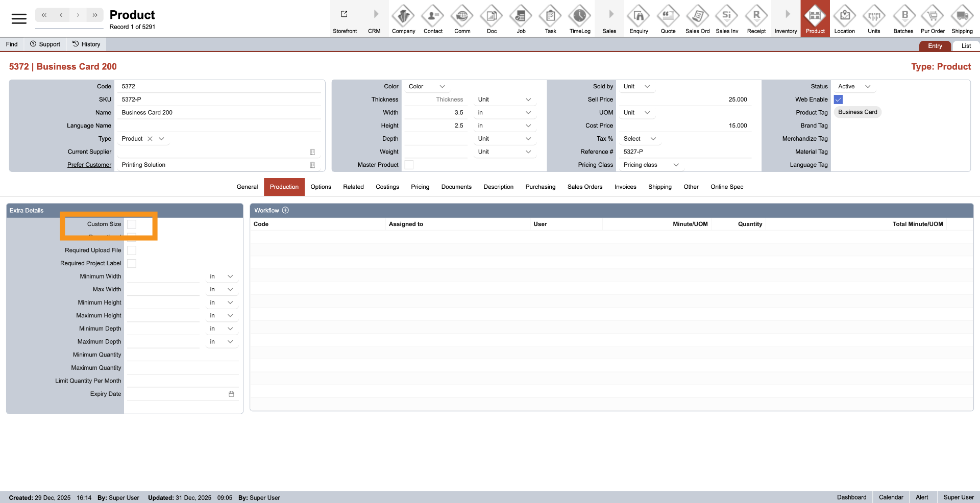This screenshot has height=503, width=980.
Task: Open the Online Spec tab
Action: 726,187
